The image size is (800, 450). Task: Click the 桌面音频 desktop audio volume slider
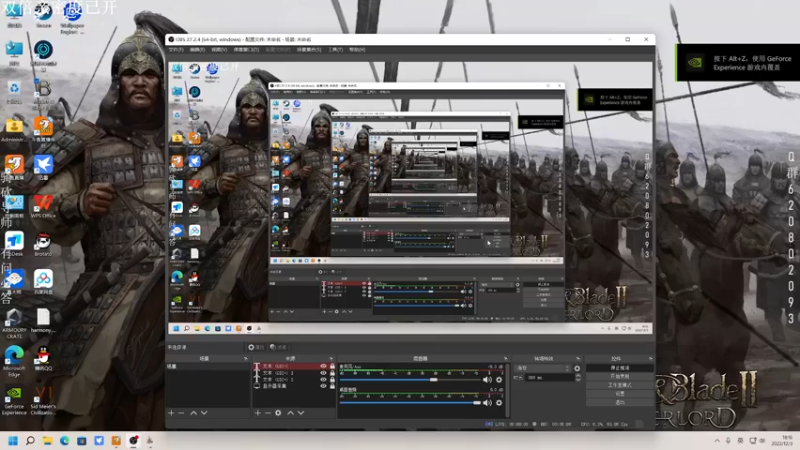[x=411, y=403]
